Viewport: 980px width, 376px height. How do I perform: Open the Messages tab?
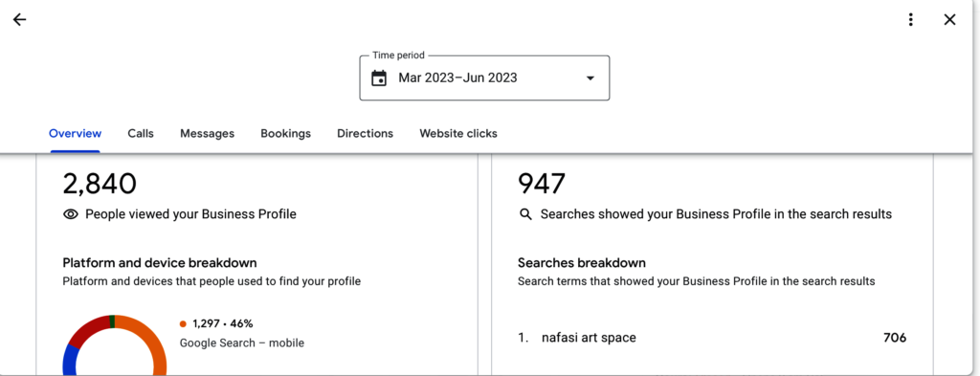tap(207, 133)
